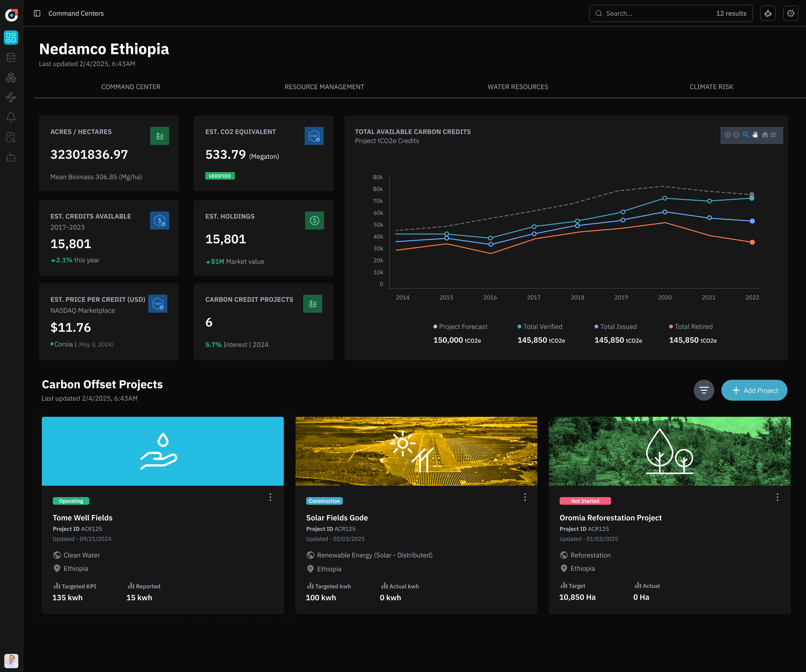
Task: Toggle the sidebar panel icon
Action: click(37, 14)
